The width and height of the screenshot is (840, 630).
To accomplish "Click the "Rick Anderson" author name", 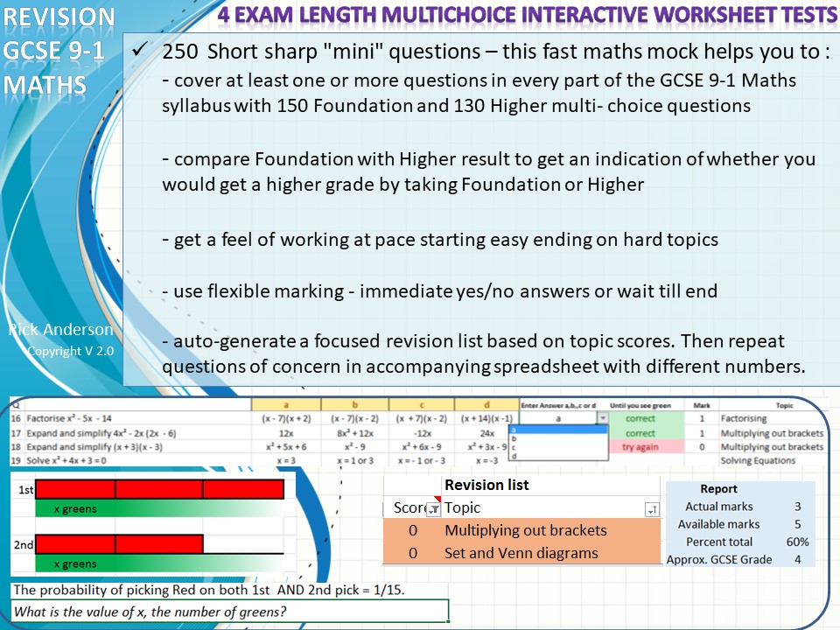I will pyautogui.click(x=60, y=329).
